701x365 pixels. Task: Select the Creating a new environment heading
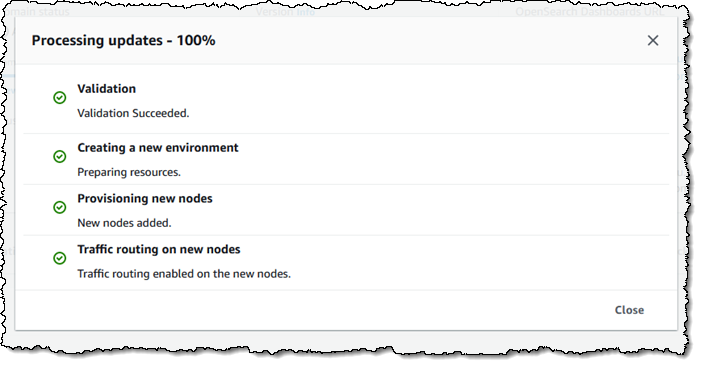(x=158, y=148)
